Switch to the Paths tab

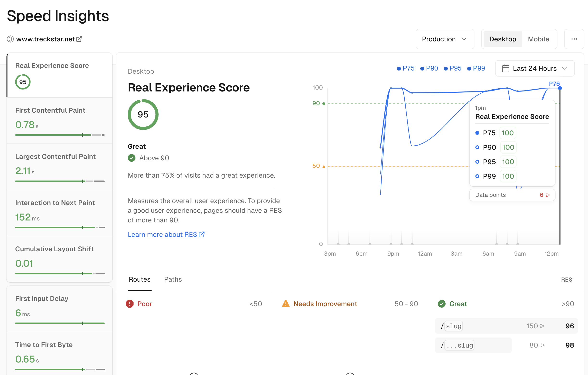(173, 279)
